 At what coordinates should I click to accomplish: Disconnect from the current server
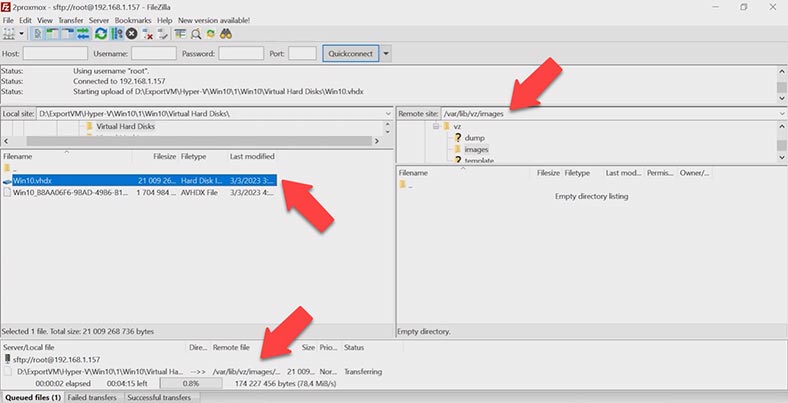click(x=147, y=34)
